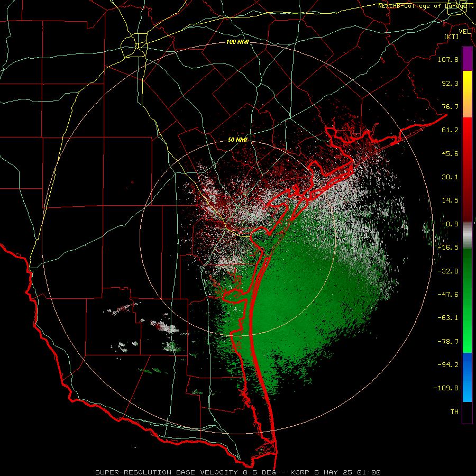Click the [KT] units label
The image size is (476, 476).
(x=452, y=36)
